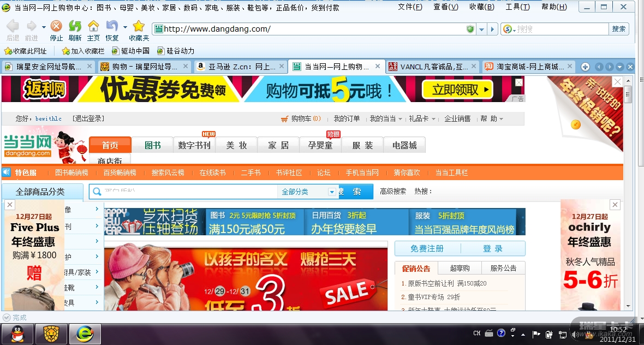
Task: Click the 搜索 button in browser search
Action: [618, 29]
